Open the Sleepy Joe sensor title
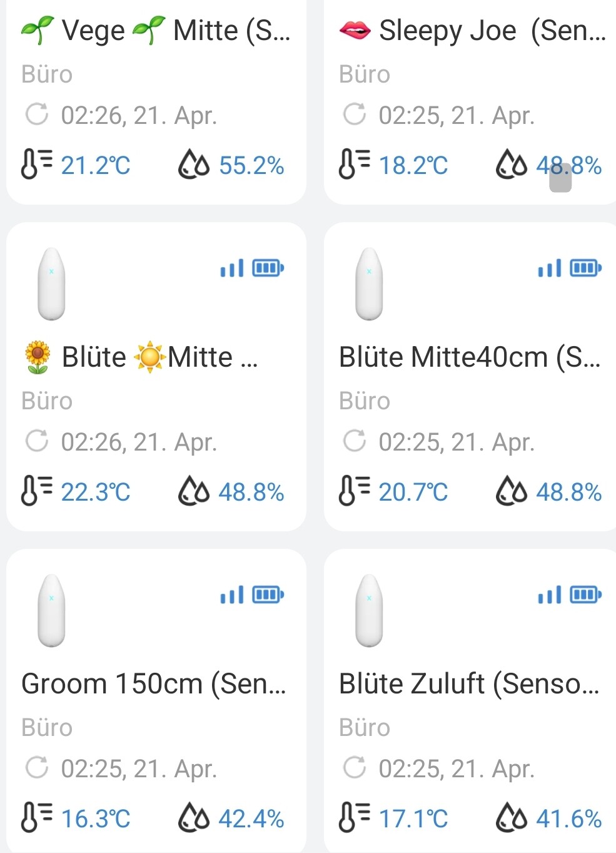This screenshot has width=616, height=853. (473, 30)
